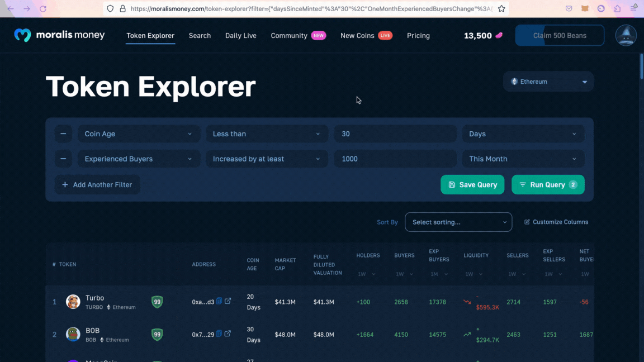Click Turbo's market cap value $41.3M
Viewport: 644px width, 362px height.
[285, 302]
